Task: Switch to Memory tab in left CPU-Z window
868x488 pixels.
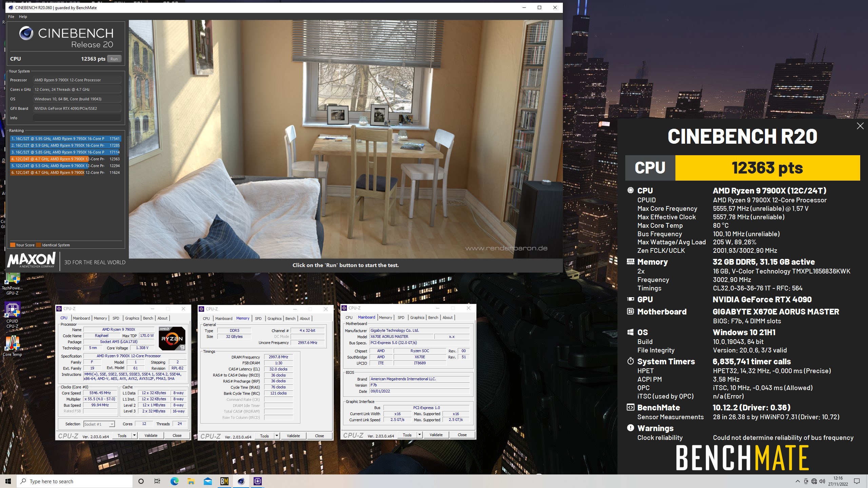Action: pos(100,318)
